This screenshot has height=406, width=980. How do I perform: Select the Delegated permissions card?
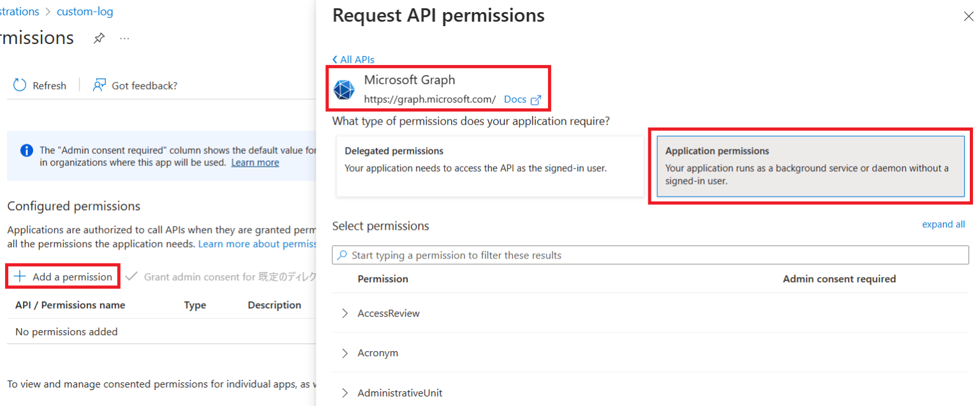(490, 166)
